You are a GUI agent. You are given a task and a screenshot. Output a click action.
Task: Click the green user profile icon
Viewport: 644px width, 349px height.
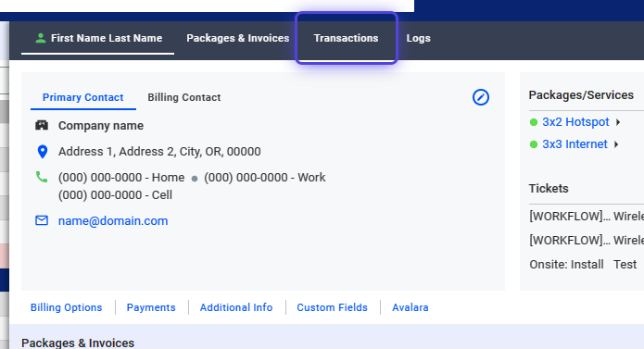pos(40,38)
